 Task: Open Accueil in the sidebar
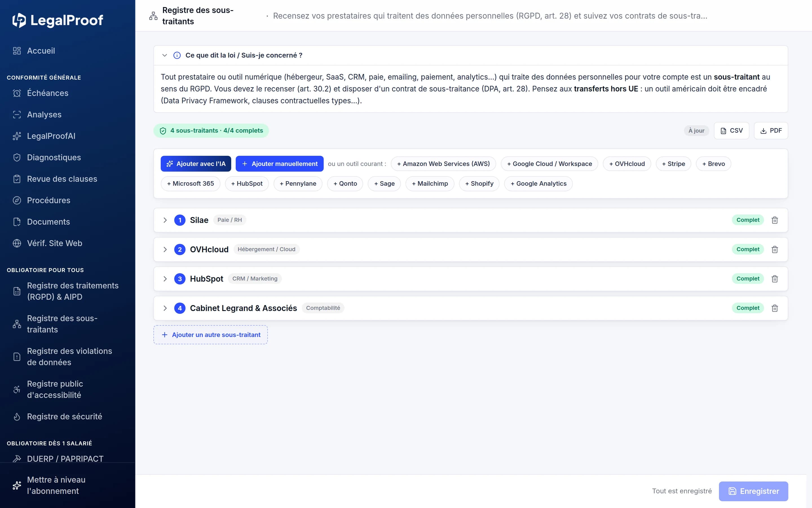67,51
